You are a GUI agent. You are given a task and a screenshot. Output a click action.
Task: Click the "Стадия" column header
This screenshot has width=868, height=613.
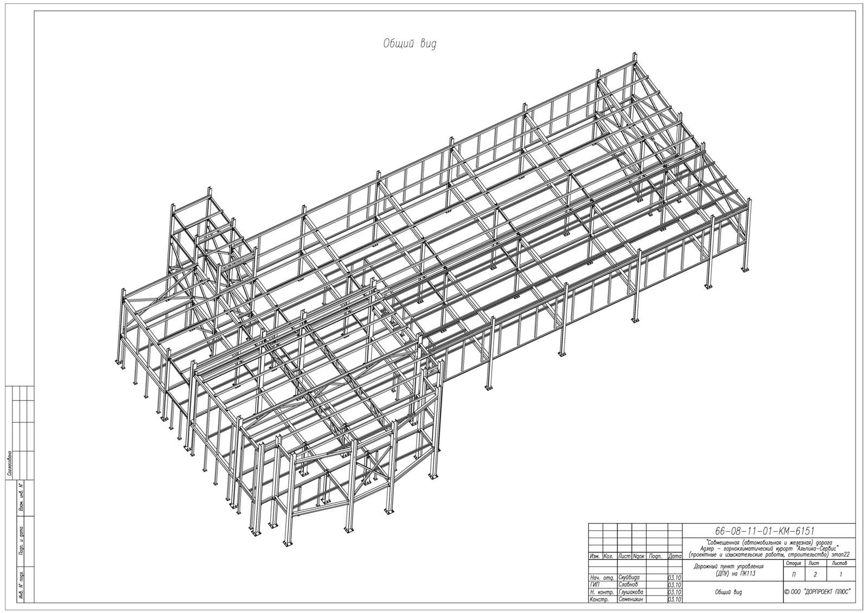[x=794, y=564]
